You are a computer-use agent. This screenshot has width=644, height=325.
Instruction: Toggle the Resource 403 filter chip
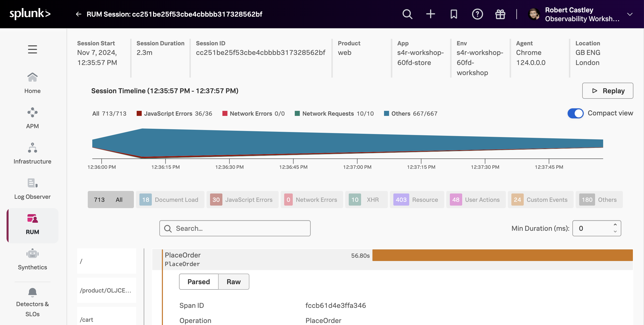click(417, 200)
